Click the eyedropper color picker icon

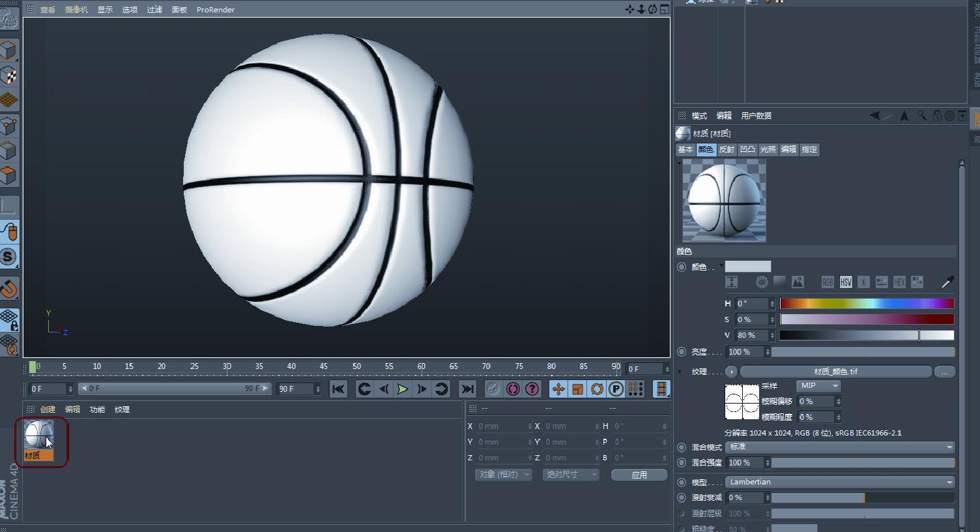(x=947, y=282)
